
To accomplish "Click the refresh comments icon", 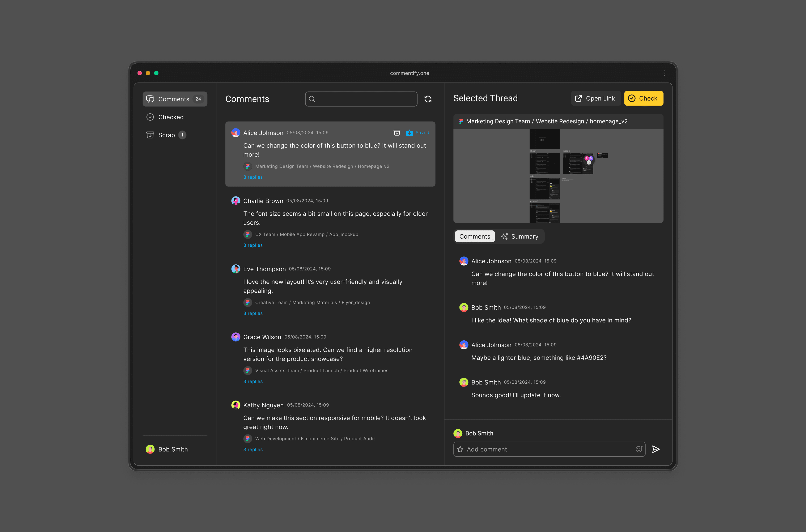I will pyautogui.click(x=428, y=99).
